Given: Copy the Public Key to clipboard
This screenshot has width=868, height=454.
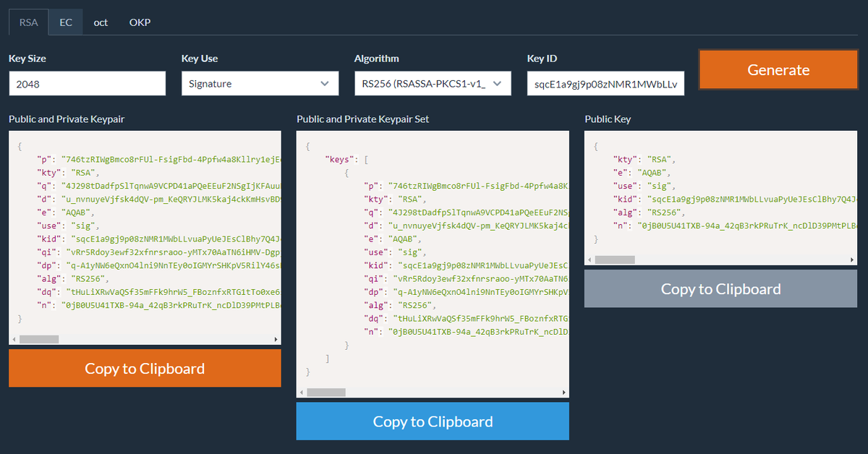Looking at the screenshot, I should click(x=721, y=288).
